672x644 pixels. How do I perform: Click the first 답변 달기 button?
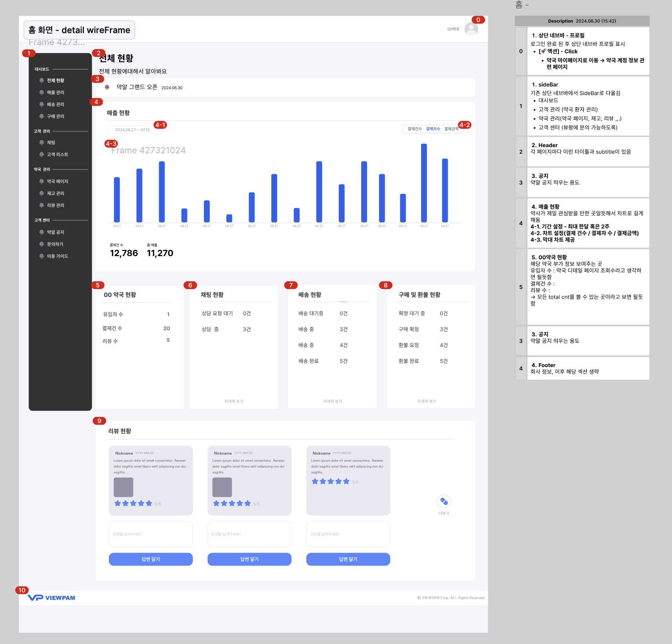tap(151, 559)
